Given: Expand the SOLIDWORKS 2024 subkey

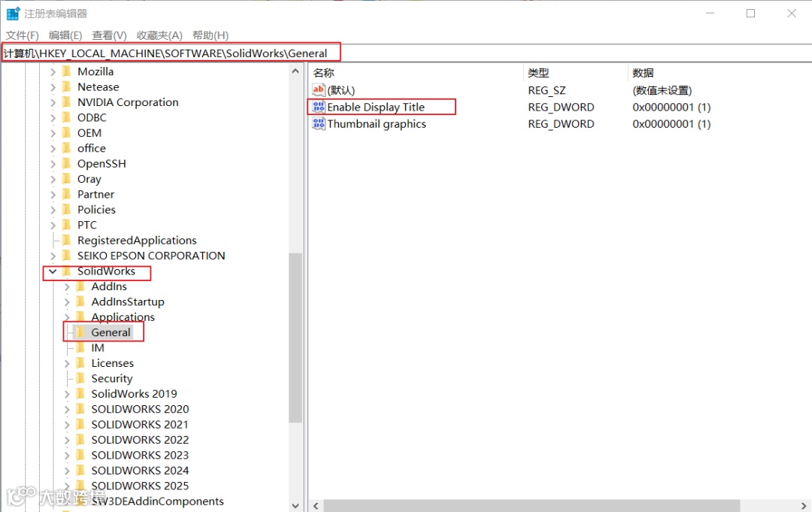Looking at the screenshot, I should pyautogui.click(x=67, y=471).
